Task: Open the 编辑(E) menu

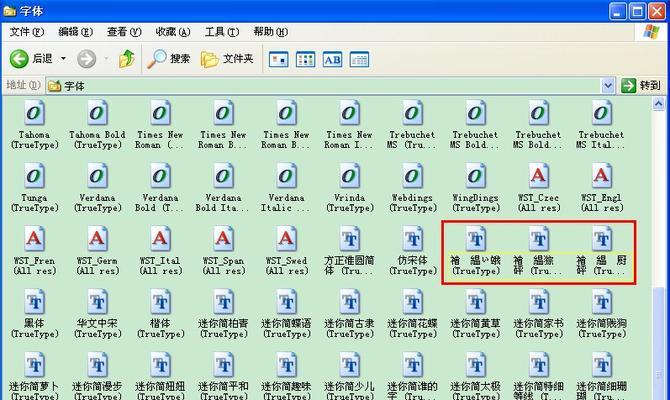Action: [x=75, y=32]
